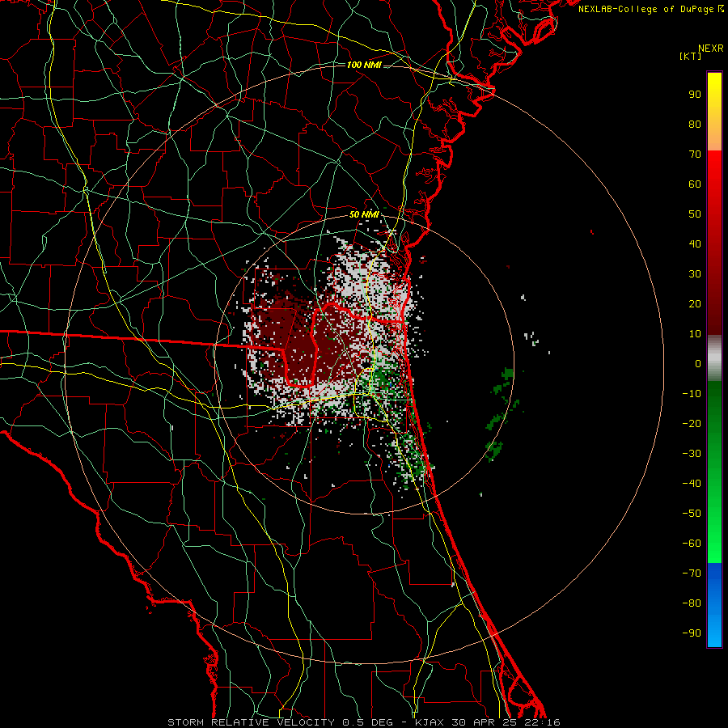This screenshot has height=728, width=728.
Task: Click the positive "20" scale label
Action: (695, 304)
